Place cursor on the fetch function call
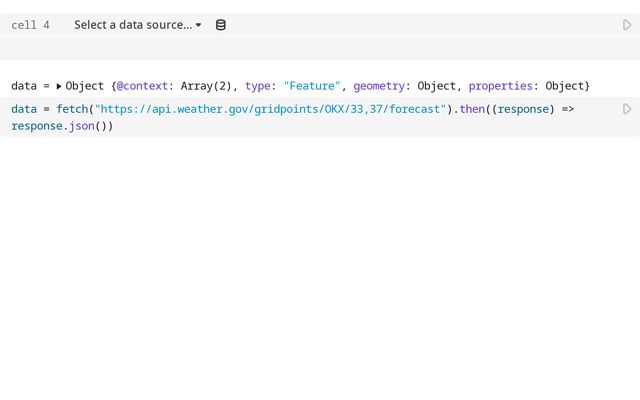 click(72, 109)
